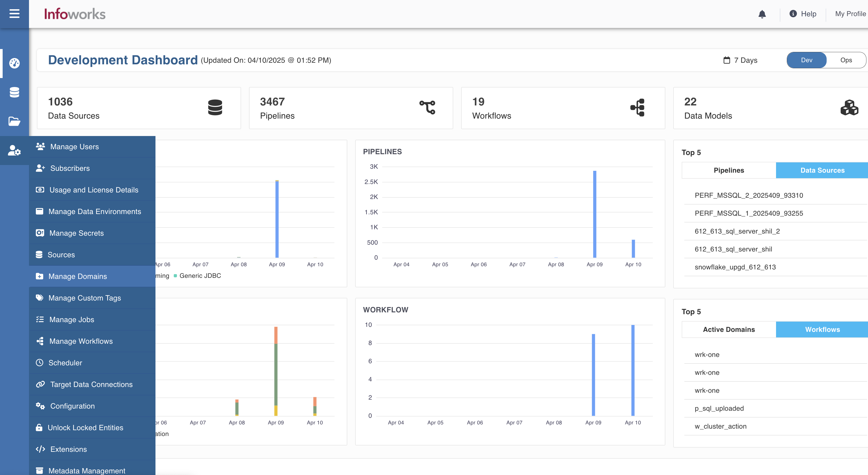Open the 22 Data Models card

tap(771, 108)
